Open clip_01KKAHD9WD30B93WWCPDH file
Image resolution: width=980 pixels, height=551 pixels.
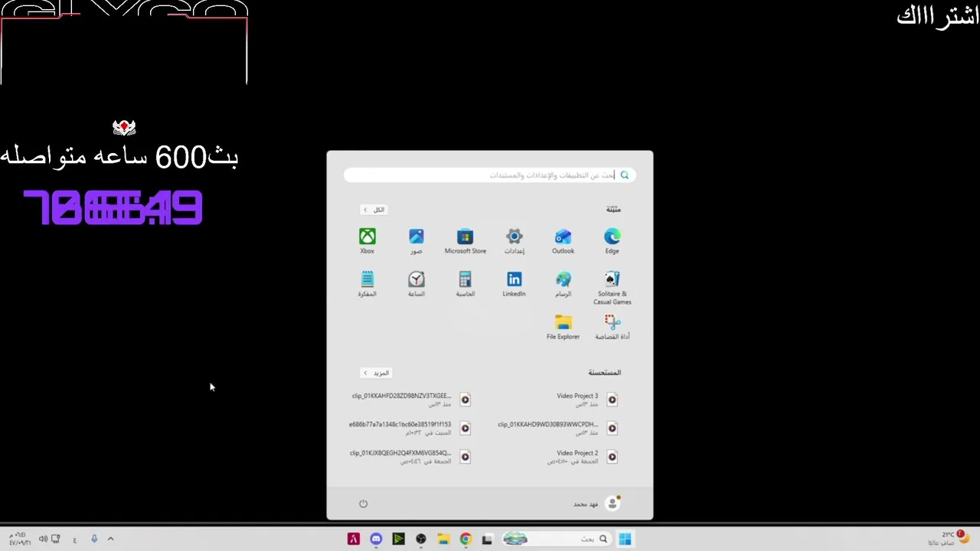558,428
